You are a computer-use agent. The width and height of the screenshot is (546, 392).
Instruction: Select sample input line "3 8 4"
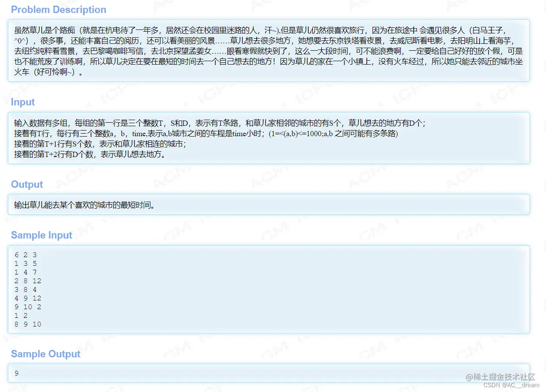26,290
